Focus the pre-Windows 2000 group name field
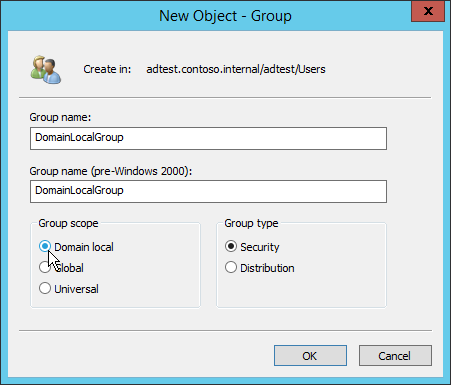This screenshot has height=385, width=451. tap(208, 191)
